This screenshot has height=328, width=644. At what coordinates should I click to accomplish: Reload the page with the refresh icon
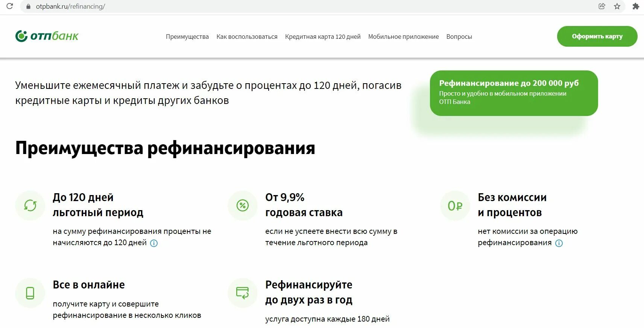click(x=10, y=6)
